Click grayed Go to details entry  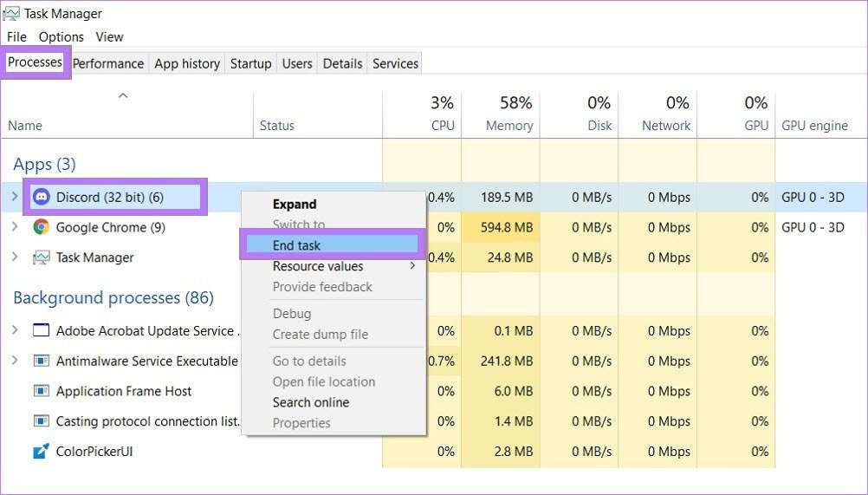tap(334, 361)
